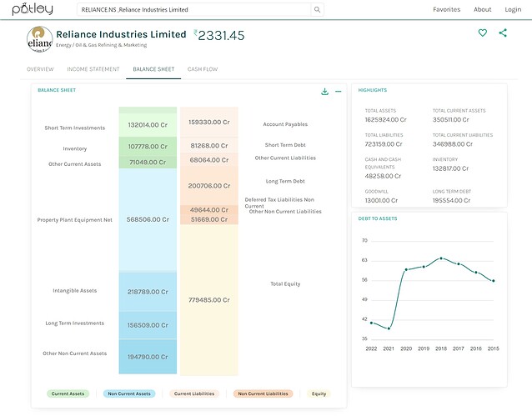Screen dimensions: 532x416
Task: Click the 200706.00 Cr long term debt block
Action: [209, 186]
